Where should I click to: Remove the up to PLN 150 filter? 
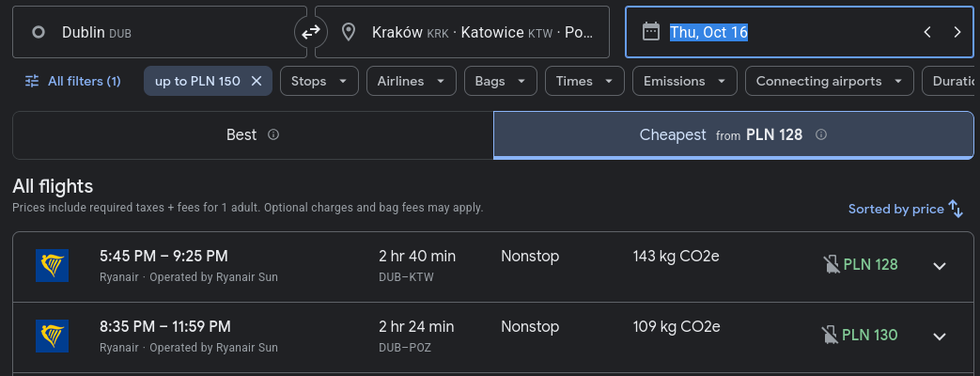tap(256, 81)
